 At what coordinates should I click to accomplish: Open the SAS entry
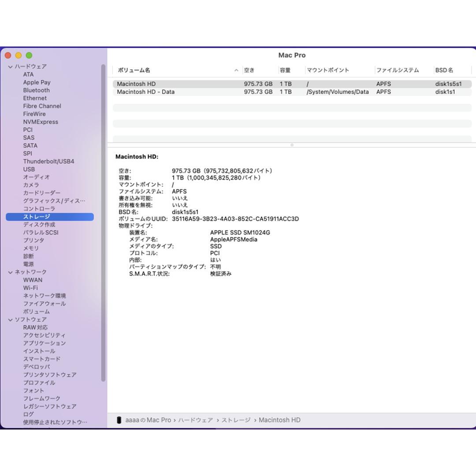[29, 138]
